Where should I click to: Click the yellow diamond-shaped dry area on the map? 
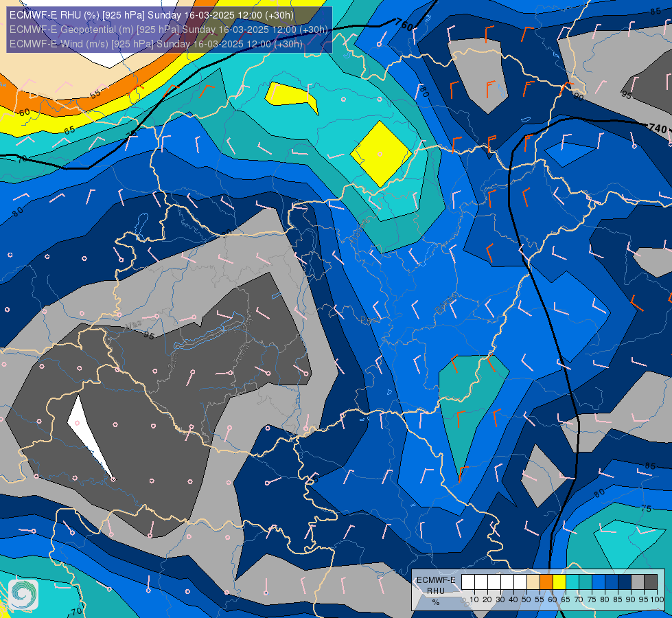coord(380,154)
